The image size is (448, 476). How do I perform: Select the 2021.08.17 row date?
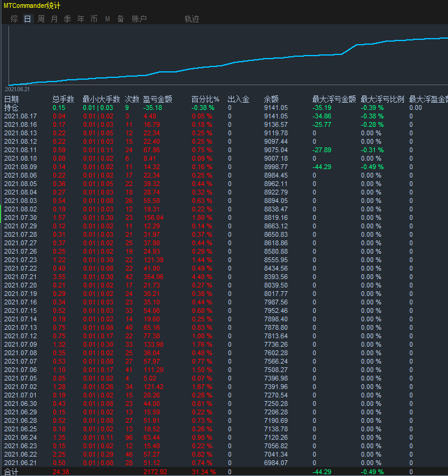pyautogui.click(x=21, y=116)
